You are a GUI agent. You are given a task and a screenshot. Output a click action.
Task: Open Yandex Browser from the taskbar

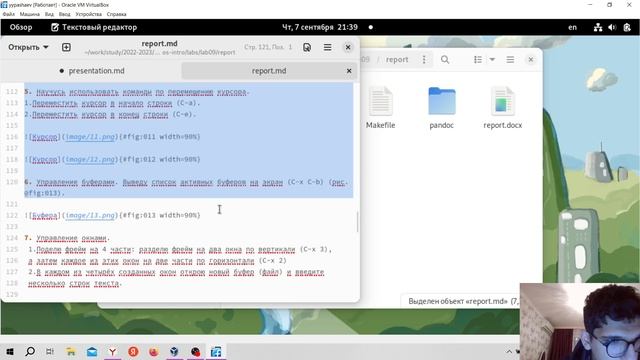coord(112,351)
